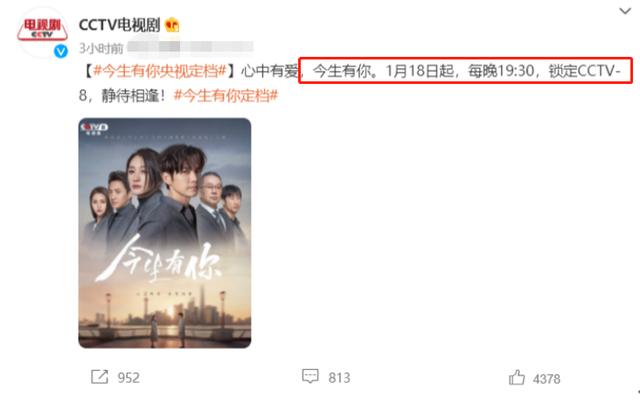Viewport: 640px width, 404px height.
Task: Click the 3小时前 timestamp
Action: [101, 49]
